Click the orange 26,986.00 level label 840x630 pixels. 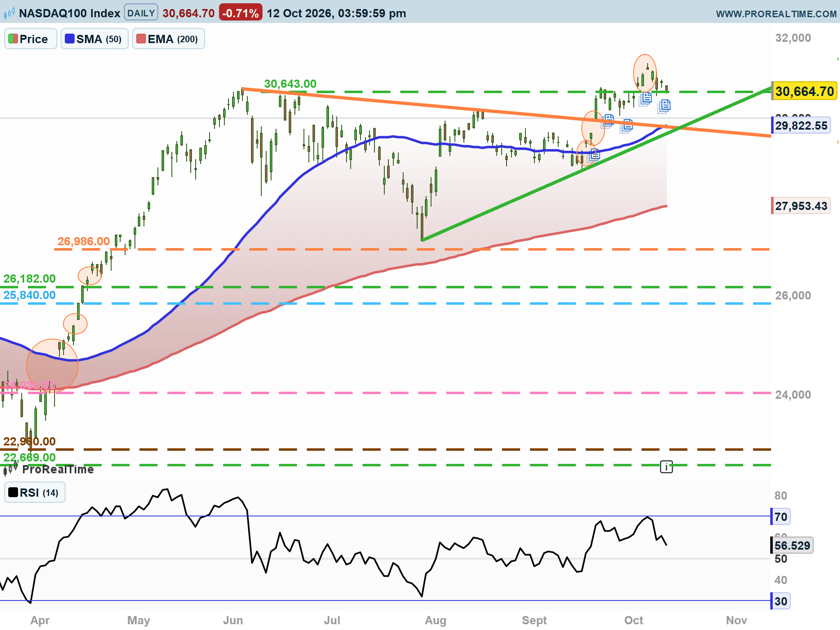(84, 241)
